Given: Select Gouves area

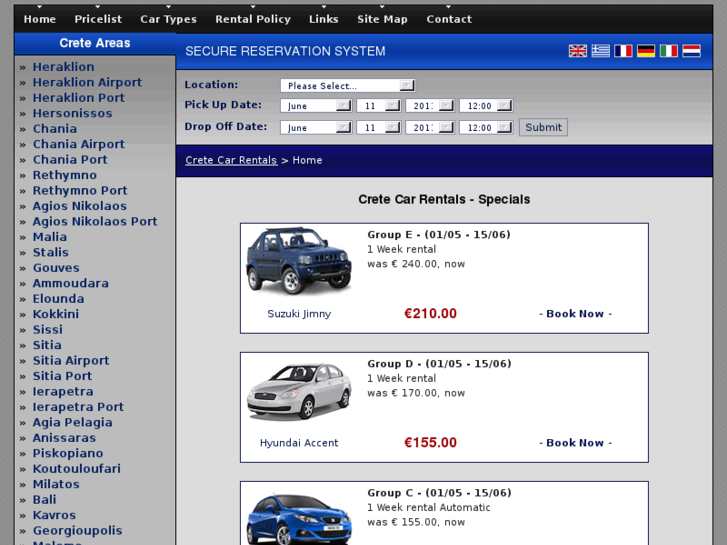Looking at the screenshot, I should [56, 268].
